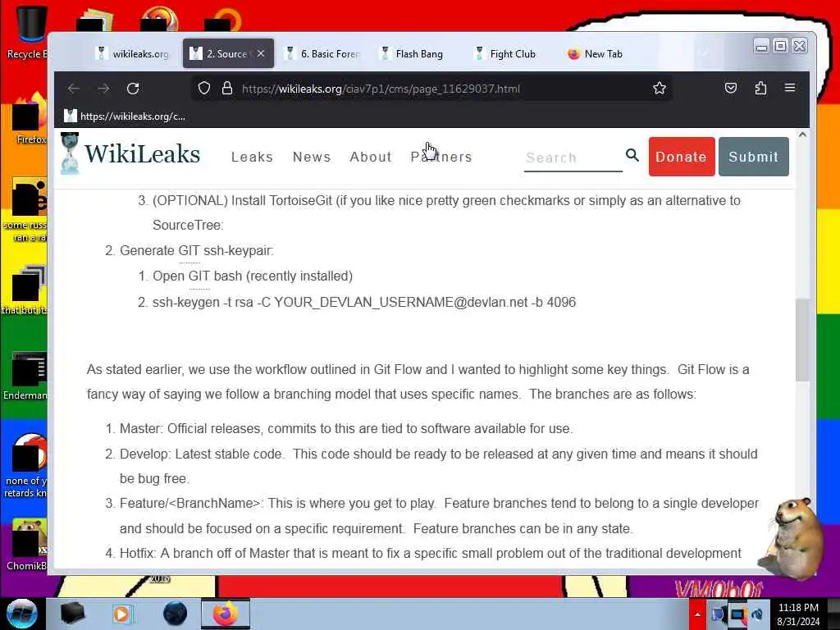The image size is (840, 630).
Task: Click the vertical scrollbar thumb
Action: coord(802,339)
